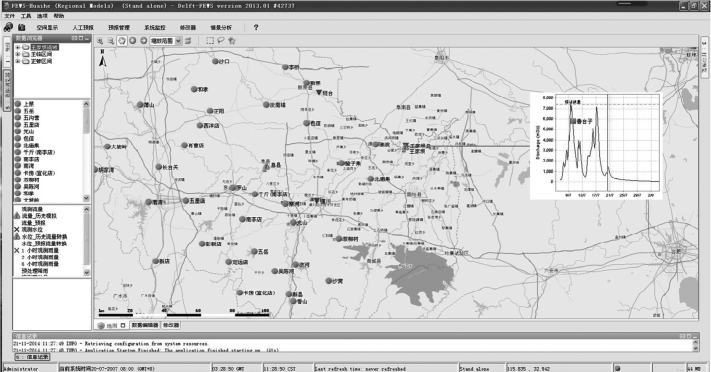Switch to the 数据编辑器 tab below the map

[145, 325]
